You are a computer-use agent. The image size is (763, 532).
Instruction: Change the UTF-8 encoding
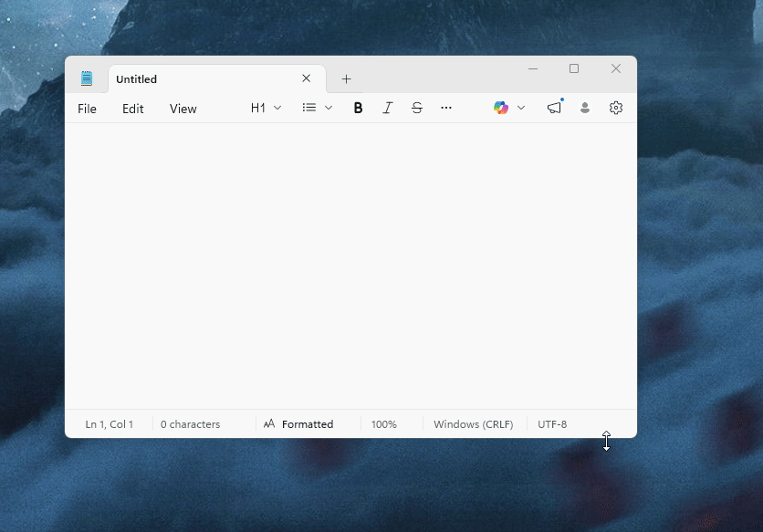[x=552, y=423]
